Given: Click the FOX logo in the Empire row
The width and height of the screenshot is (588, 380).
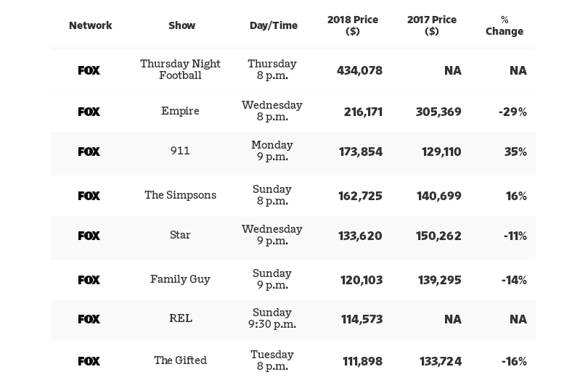Looking at the screenshot, I should 89,112.
